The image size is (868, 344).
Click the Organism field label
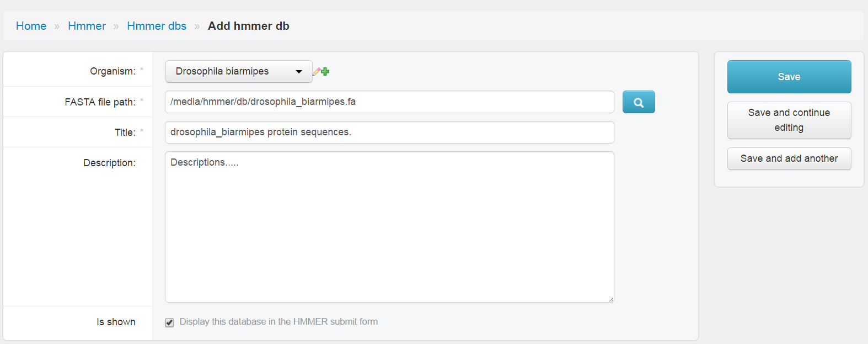pos(112,71)
